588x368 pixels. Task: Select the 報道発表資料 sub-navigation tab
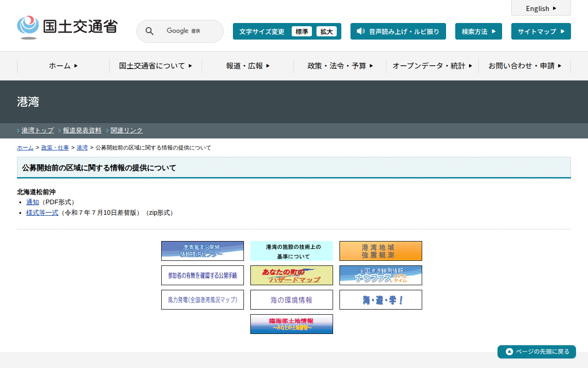tap(82, 130)
